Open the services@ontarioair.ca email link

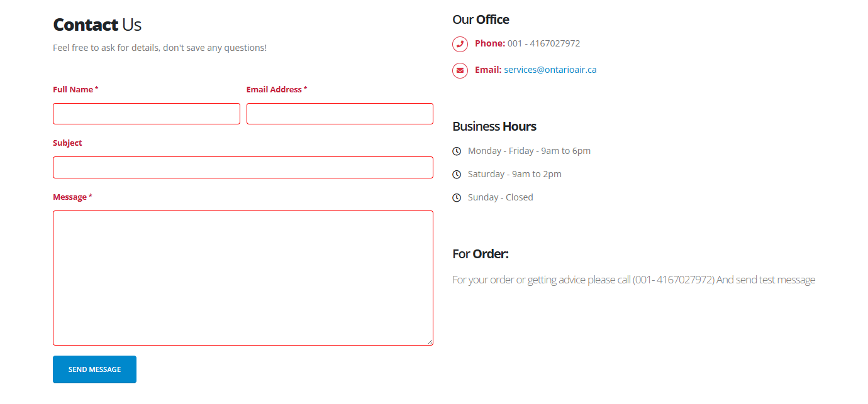click(550, 70)
